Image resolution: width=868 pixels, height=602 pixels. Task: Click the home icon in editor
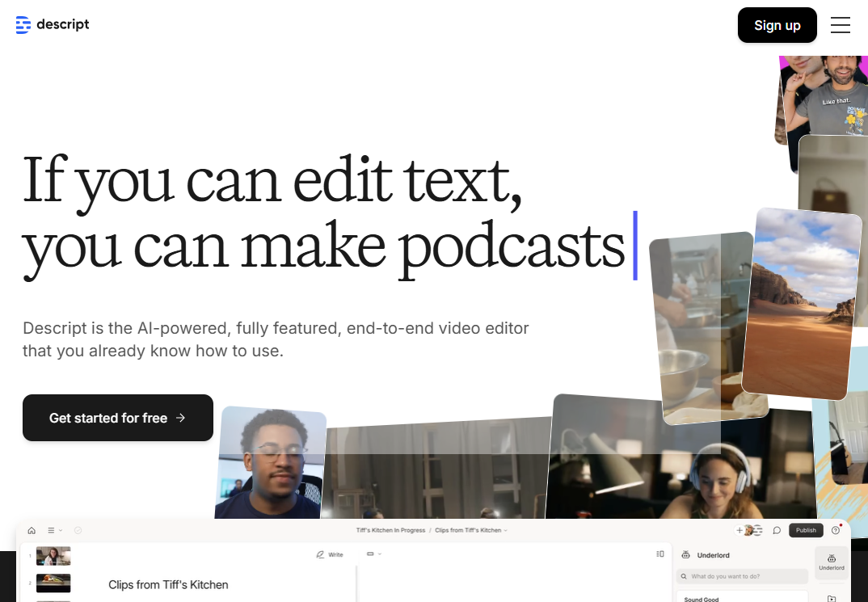click(x=32, y=531)
